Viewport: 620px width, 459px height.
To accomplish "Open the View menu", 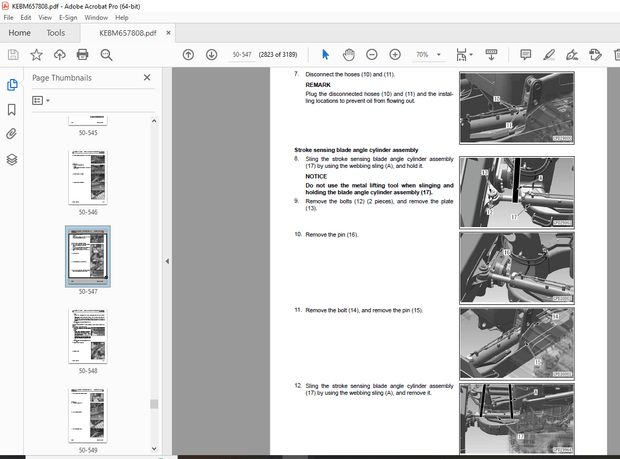I will (x=45, y=17).
